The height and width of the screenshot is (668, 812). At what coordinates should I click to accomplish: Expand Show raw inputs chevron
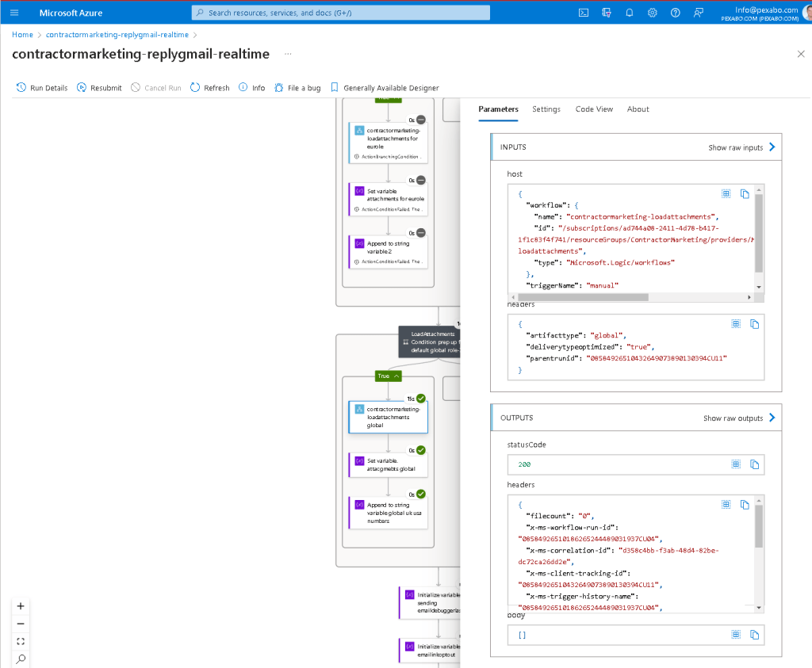pos(772,147)
